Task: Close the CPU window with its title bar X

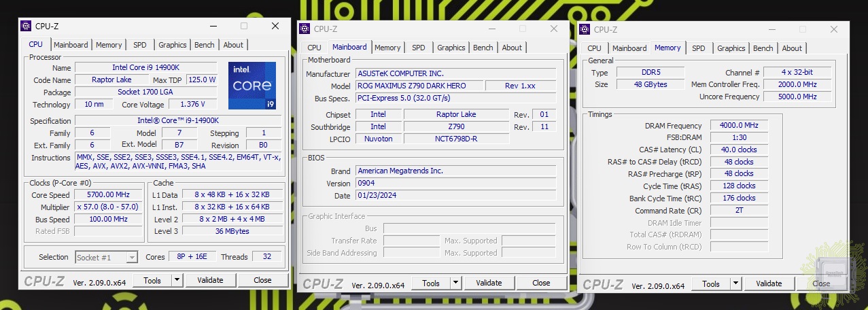Action: point(275,26)
